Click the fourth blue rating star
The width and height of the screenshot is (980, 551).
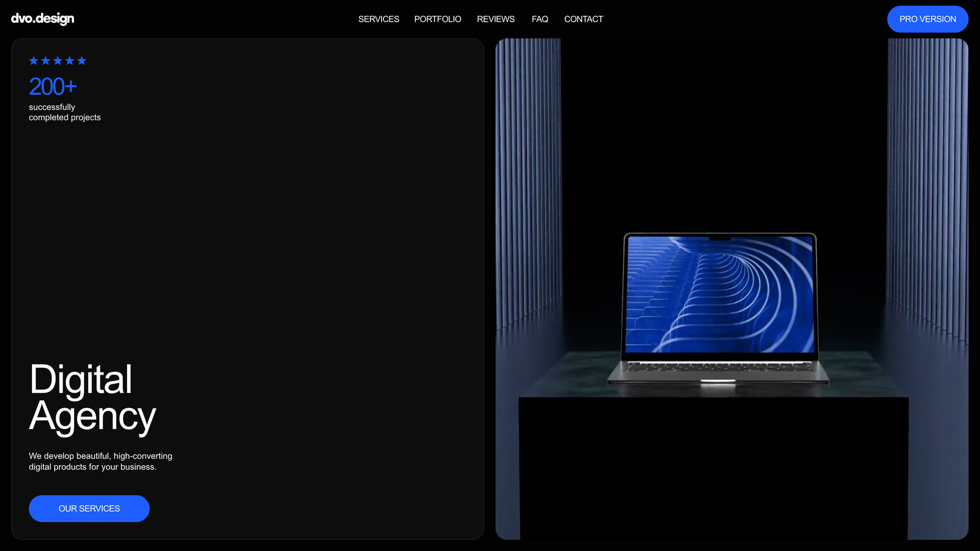tap(69, 61)
